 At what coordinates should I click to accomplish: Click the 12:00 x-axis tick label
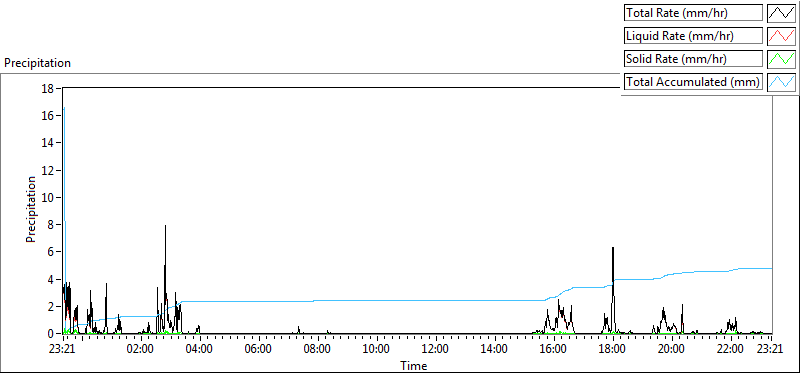[436, 350]
